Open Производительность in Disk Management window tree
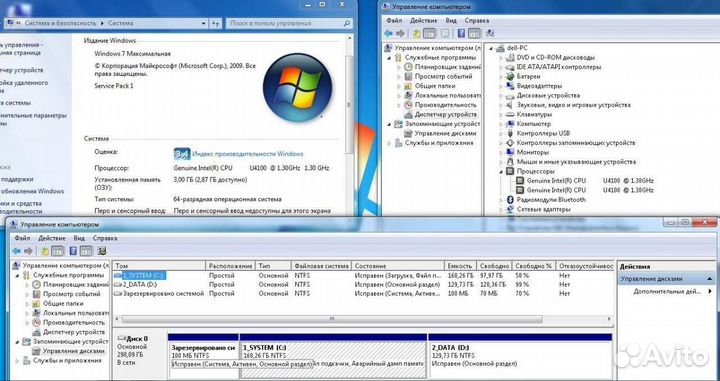Viewport: 720px width, 381px height. [74, 323]
